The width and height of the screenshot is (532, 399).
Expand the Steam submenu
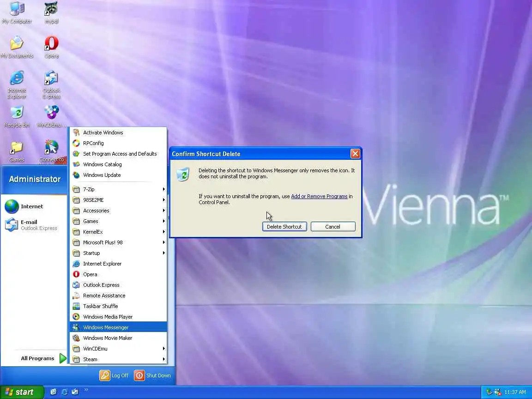click(118, 359)
